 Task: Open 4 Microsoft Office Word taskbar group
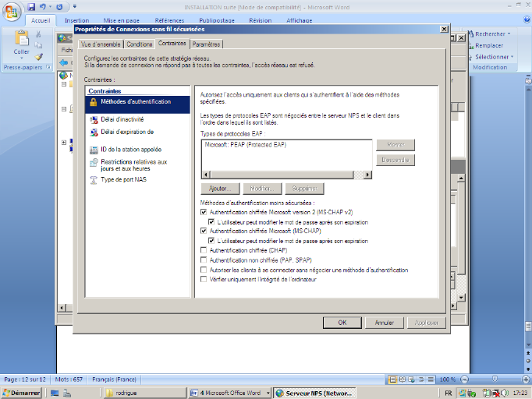pyautogui.click(x=229, y=393)
